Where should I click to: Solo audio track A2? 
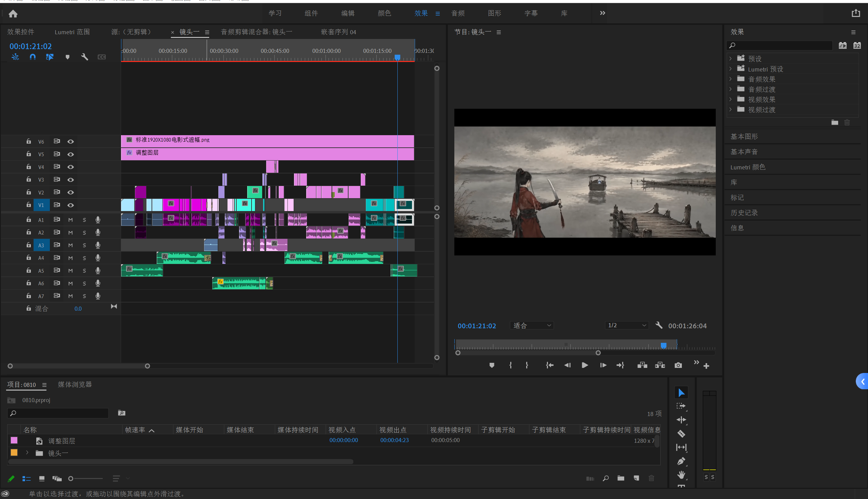[84, 233]
